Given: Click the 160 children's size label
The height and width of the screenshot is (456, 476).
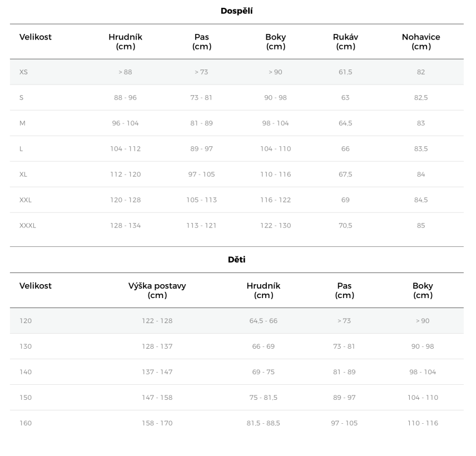Looking at the screenshot, I should [26, 423].
